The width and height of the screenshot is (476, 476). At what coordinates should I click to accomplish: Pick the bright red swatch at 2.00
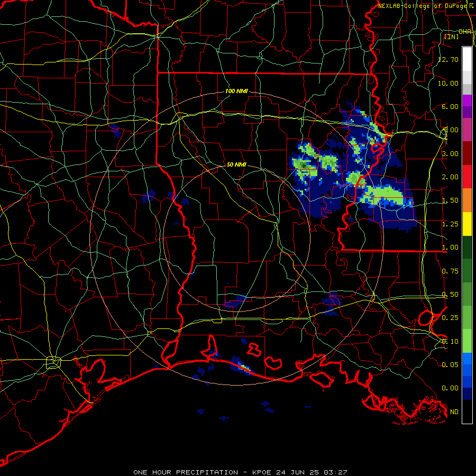(x=467, y=177)
